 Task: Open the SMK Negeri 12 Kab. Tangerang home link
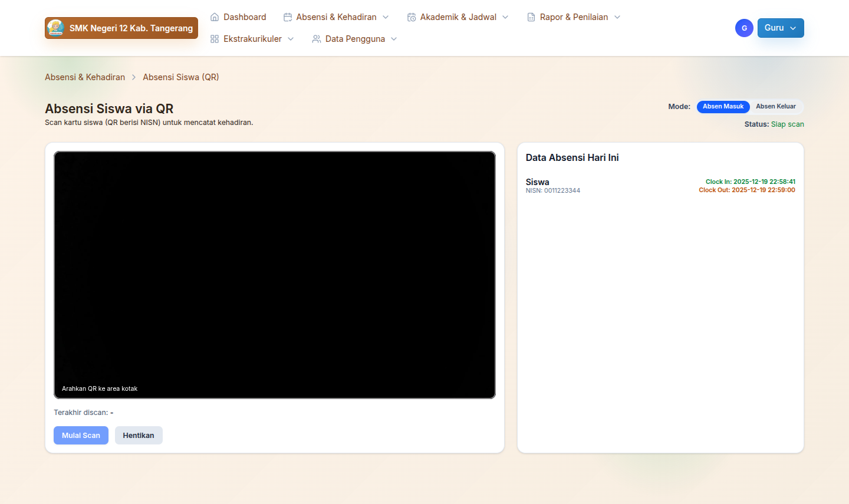pyautogui.click(x=121, y=28)
